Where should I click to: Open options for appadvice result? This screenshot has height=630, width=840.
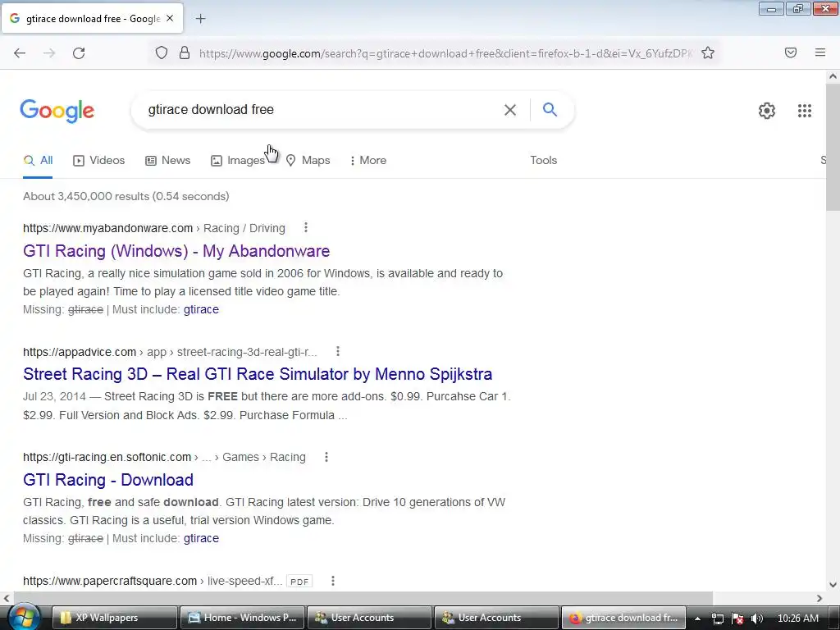tap(337, 351)
